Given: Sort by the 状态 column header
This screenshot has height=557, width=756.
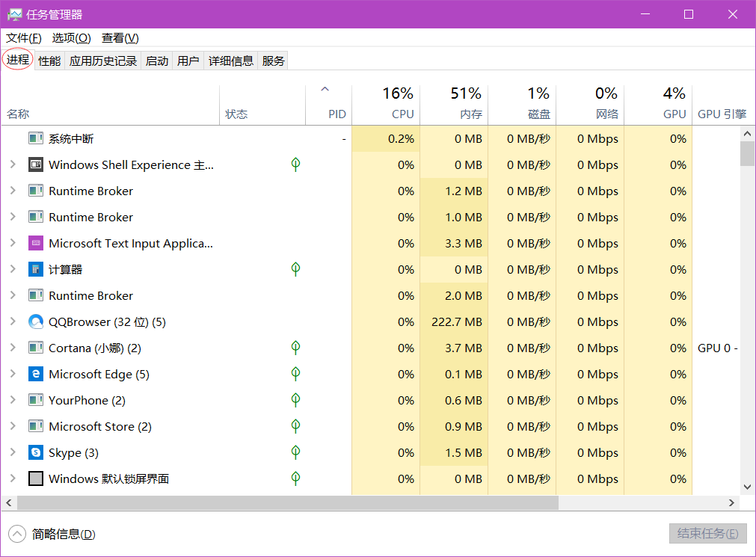Looking at the screenshot, I should coord(262,105).
